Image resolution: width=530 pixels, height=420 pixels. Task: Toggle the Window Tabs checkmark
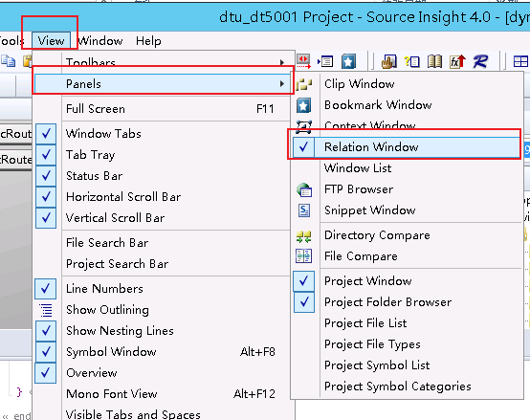[x=46, y=134]
